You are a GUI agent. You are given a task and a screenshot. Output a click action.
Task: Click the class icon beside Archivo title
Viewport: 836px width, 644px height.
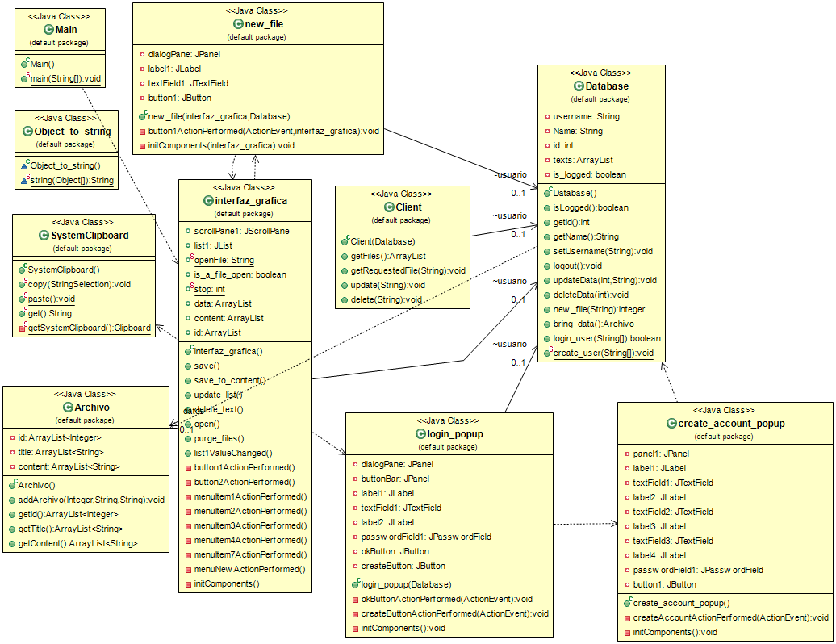[x=68, y=408]
